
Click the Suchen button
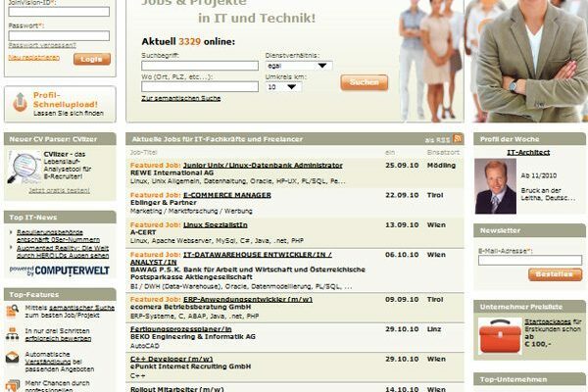(365, 82)
